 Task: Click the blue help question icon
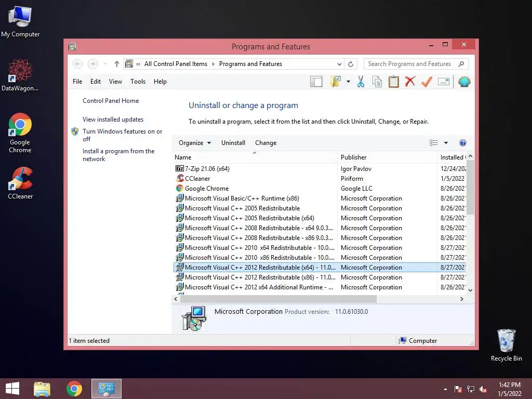[462, 143]
